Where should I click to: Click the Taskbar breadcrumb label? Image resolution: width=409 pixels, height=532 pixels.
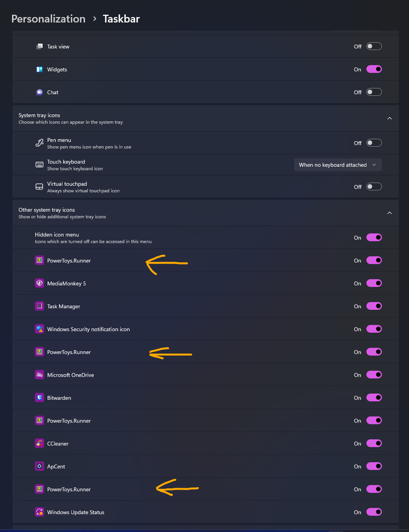pyautogui.click(x=121, y=19)
